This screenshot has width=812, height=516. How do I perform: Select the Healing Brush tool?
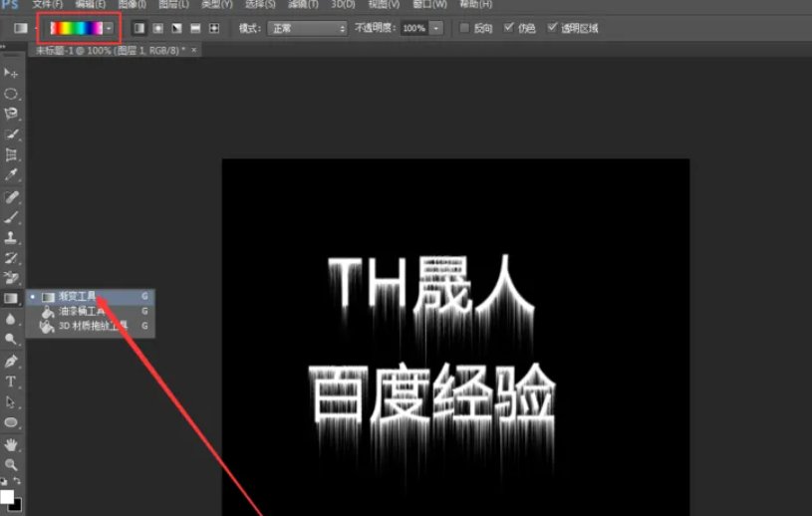tap(10, 196)
